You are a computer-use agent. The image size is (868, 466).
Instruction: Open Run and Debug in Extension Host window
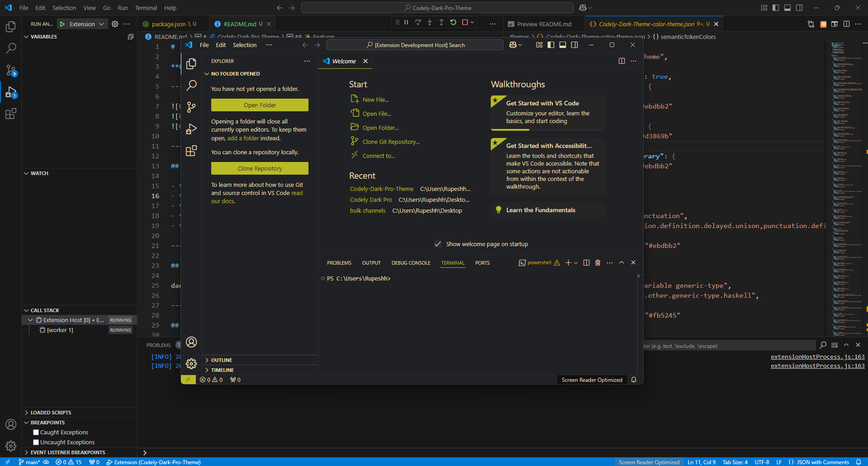pyautogui.click(x=191, y=129)
